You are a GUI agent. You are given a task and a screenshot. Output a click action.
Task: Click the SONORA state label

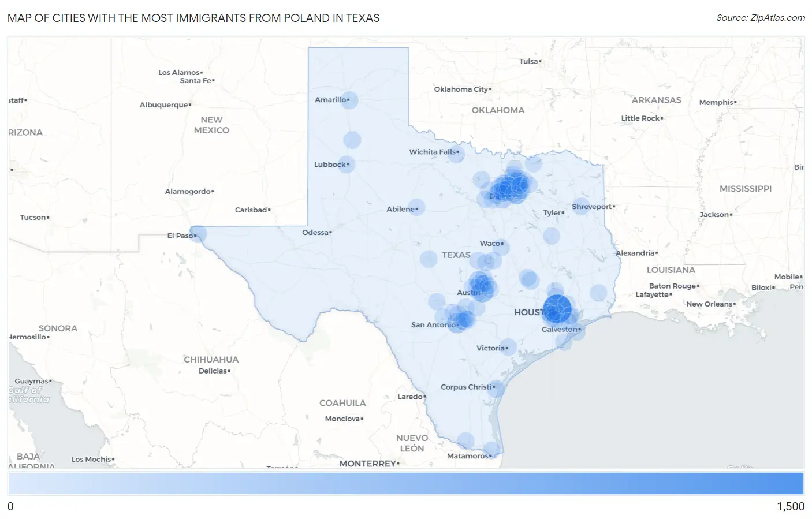tap(58, 328)
